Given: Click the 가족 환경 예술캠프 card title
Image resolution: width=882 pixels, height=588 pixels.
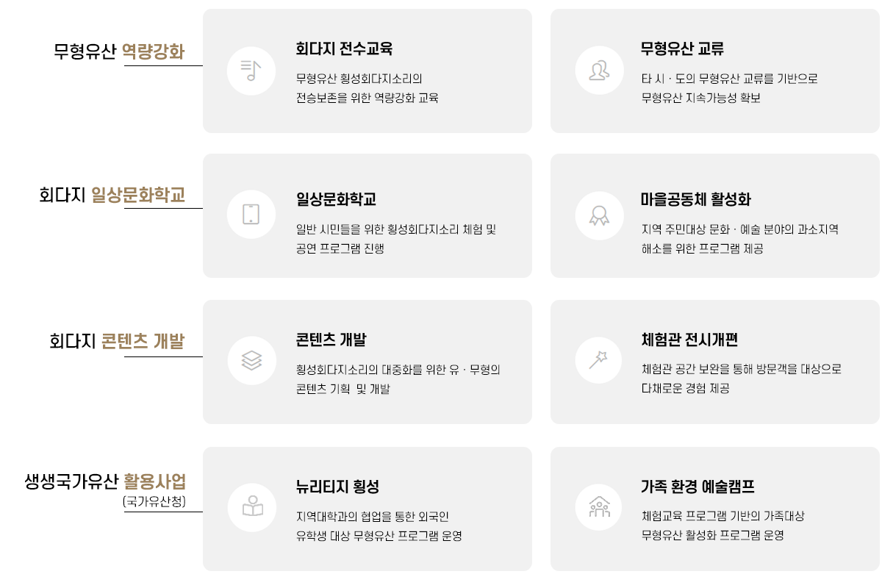Looking at the screenshot, I should pyautogui.click(x=698, y=487).
